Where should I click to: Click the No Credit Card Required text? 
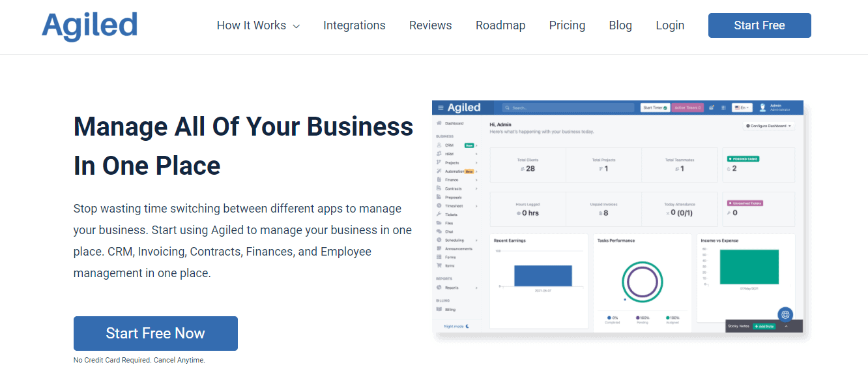pos(139,360)
